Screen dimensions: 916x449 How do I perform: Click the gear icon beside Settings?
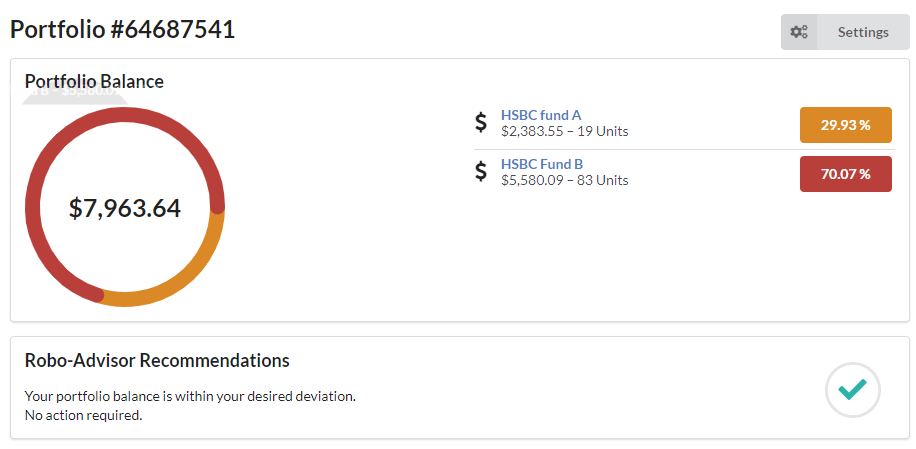pyautogui.click(x=799, y=32)
